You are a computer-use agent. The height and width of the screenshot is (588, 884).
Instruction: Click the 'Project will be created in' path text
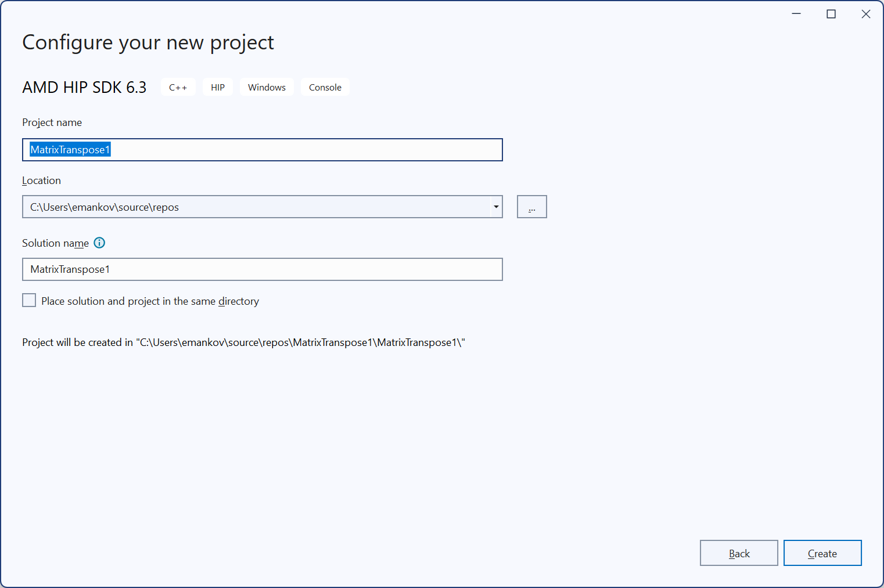(x=243, y=342)
